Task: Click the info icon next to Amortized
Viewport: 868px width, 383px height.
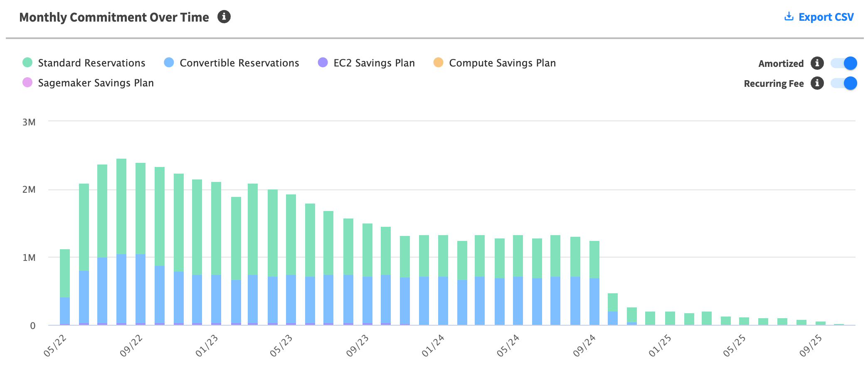Action: (817, 63)
